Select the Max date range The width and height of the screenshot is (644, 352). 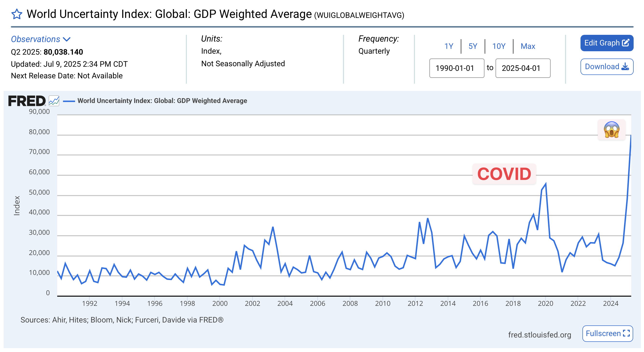(x=528, y=46)
